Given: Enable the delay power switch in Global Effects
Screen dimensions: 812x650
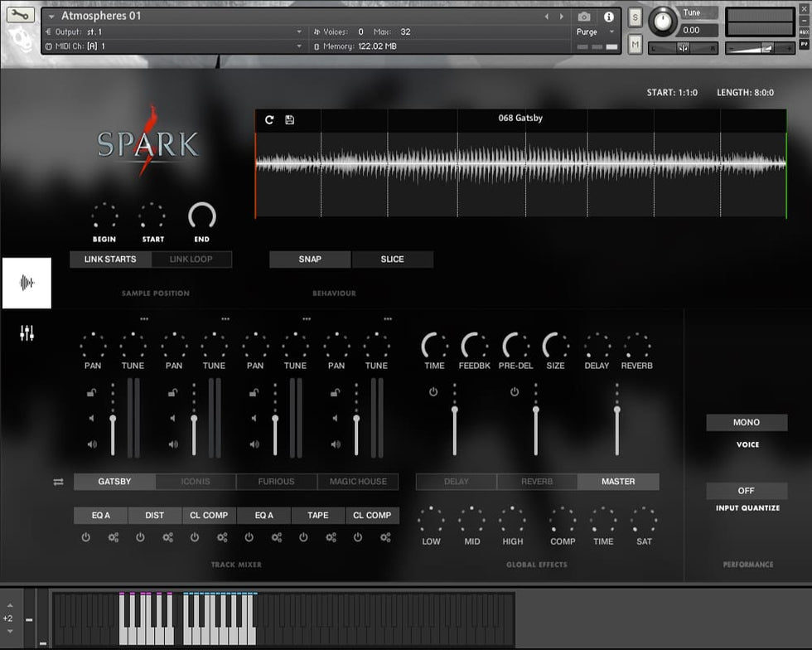Looking at the screenshot, I should click(433, 391).
